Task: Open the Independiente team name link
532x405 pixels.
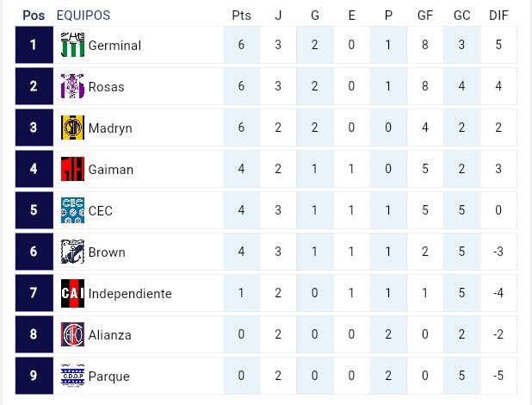Action: coord(130,294)
